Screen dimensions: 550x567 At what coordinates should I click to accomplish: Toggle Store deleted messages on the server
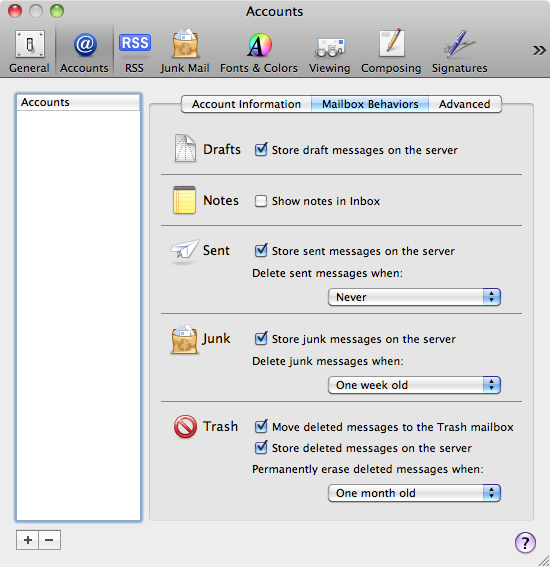tap(261, 448)
